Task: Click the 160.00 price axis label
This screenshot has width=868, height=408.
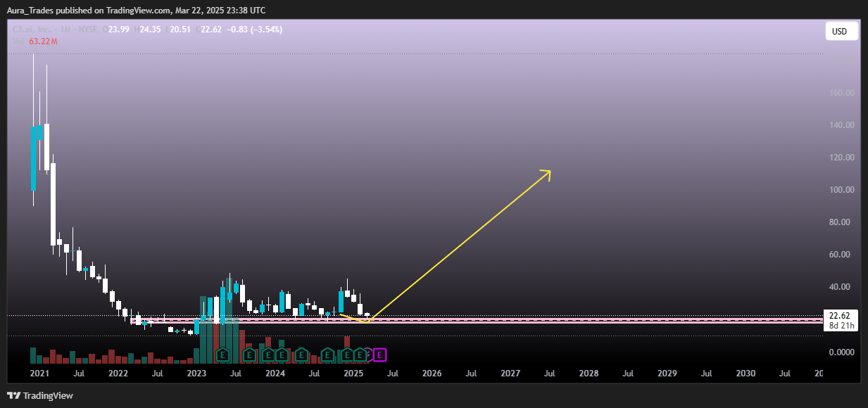Action: coord(841,93)
